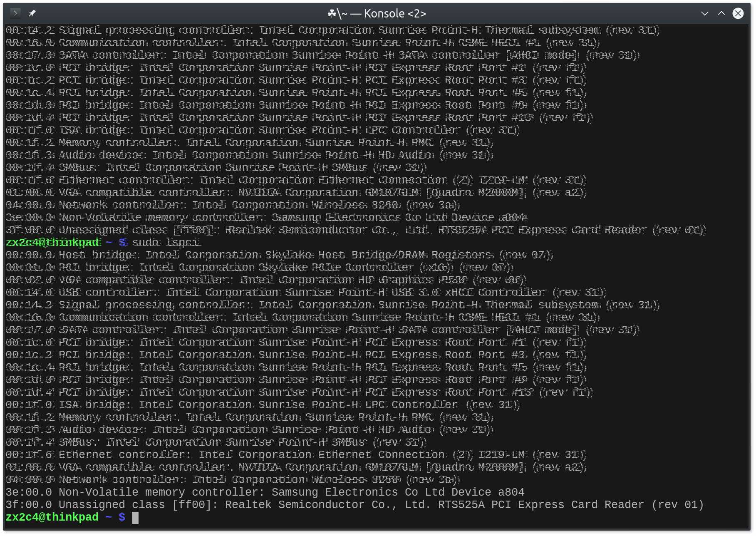The height and width of the screenshot is (536, 756).
Task: Click the Skylake PCIe Controller (x16) line
Action: click(x=259, y=267)
